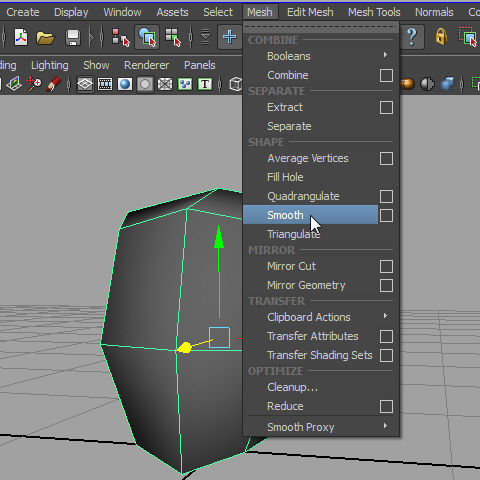Image resolution: width=480 pixels, height=480 pixels.
Task: Enable smooth shade all blue sphere icon
Action: click(x=125, y=84)
